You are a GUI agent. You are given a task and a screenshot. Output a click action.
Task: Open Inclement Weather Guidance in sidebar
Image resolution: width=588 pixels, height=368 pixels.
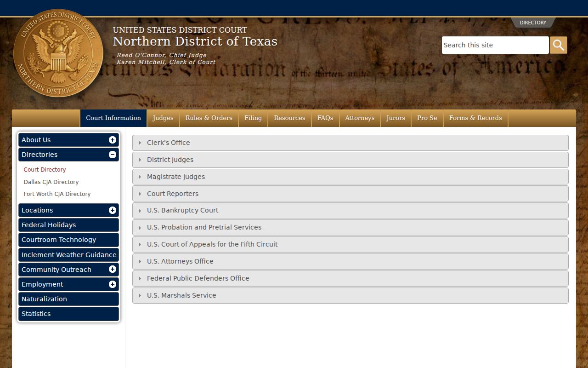click(x=68, y=255)
